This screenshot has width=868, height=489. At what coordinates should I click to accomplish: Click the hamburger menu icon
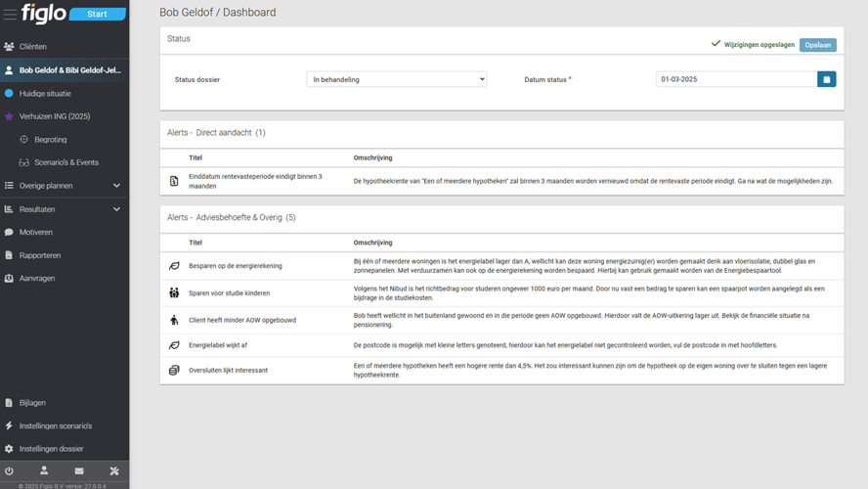(10, 14)
